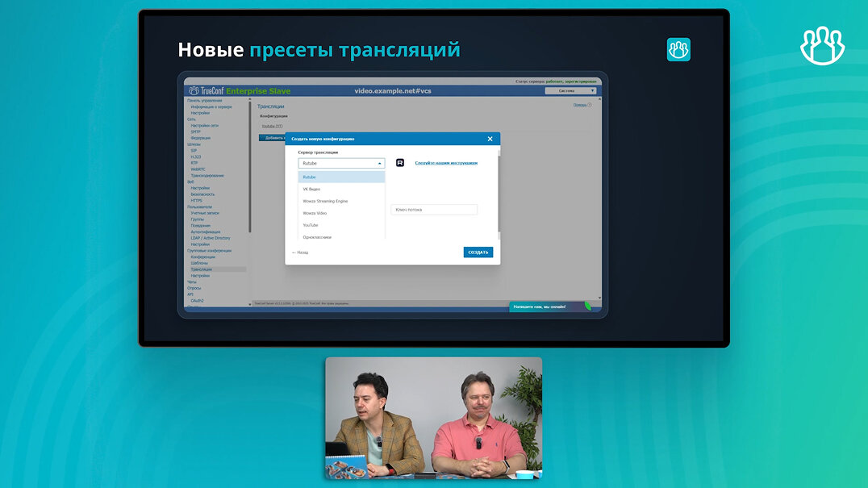This screenshot has width=868, height=488.
Task: Click the teal TrueConf badge on slide
Action: point(678,50)
